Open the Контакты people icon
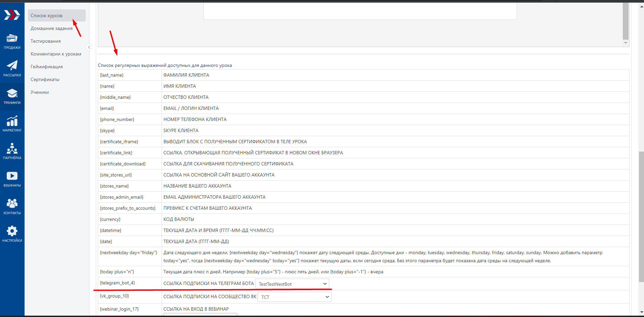Viewport: 644px width, 317px height. [12, 206]
